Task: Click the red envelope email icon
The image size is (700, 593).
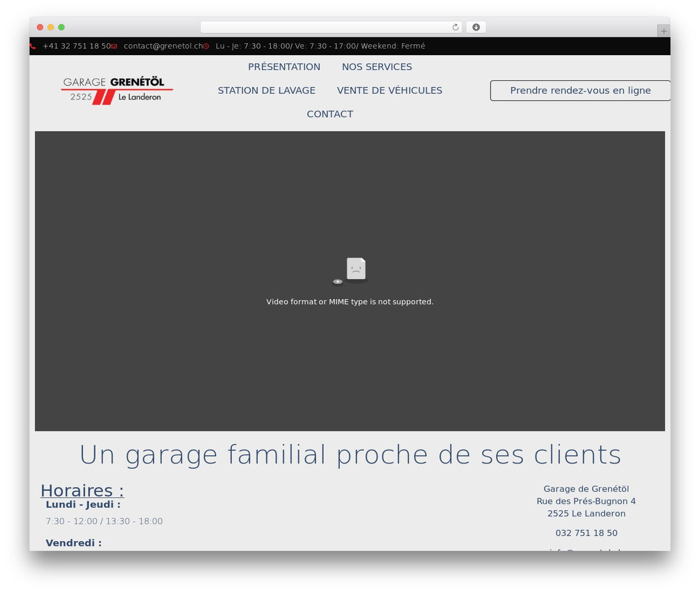Action: (114, 46)
